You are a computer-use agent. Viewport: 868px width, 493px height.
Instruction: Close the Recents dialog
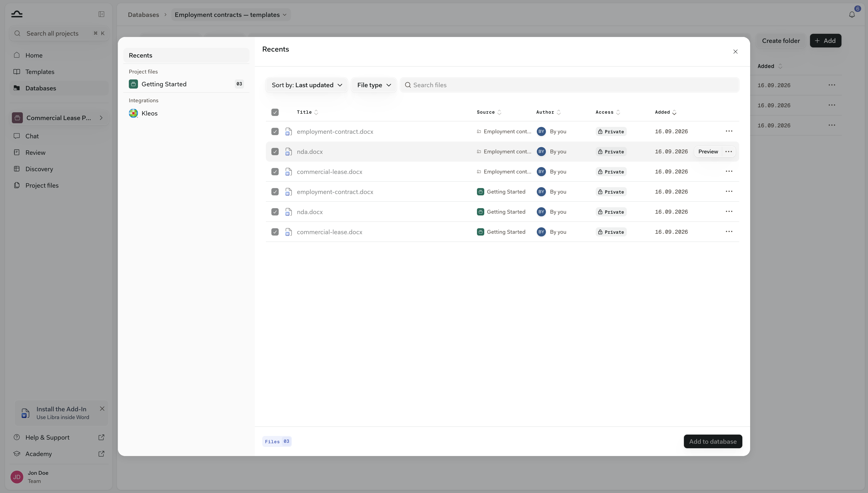click(735, 51)
